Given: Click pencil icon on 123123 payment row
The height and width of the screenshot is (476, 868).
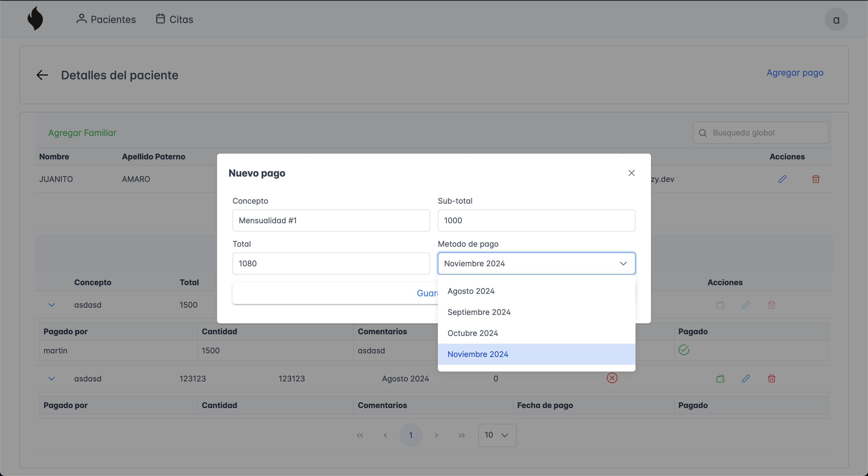Looking at the screenshot, I should point(746,379).
